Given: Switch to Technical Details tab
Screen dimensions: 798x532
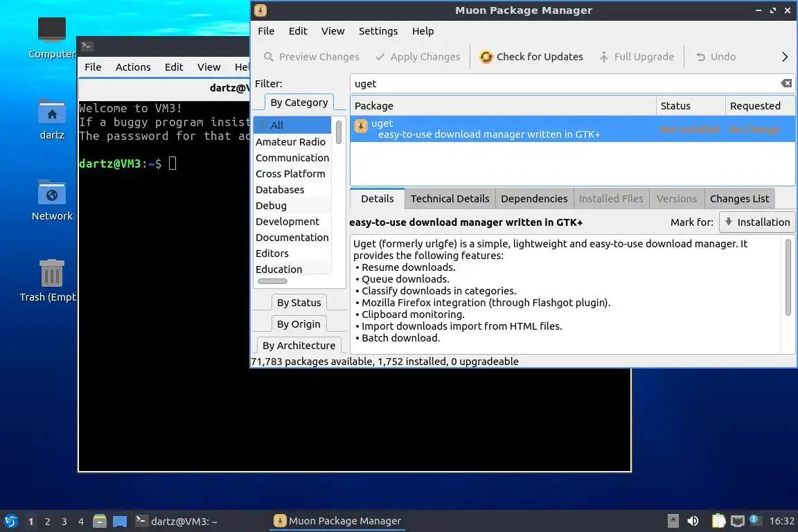Looking at the screenshot, I should point(450,199).
